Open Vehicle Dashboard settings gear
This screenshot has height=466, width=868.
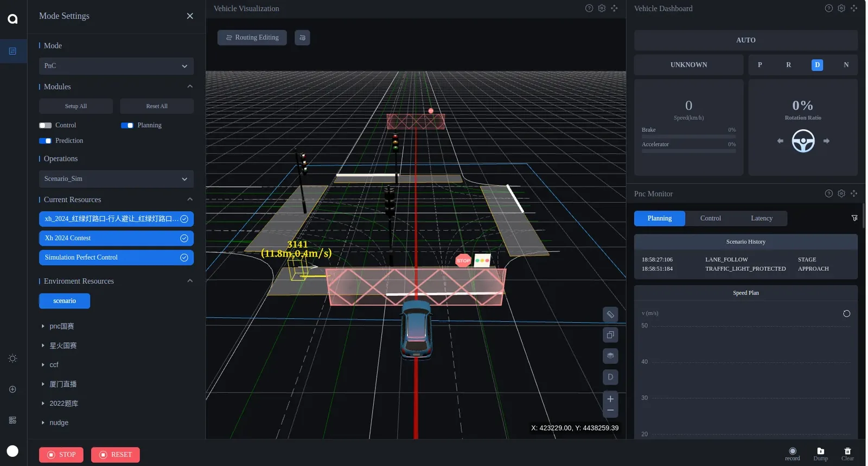click(x=841, y=8)
